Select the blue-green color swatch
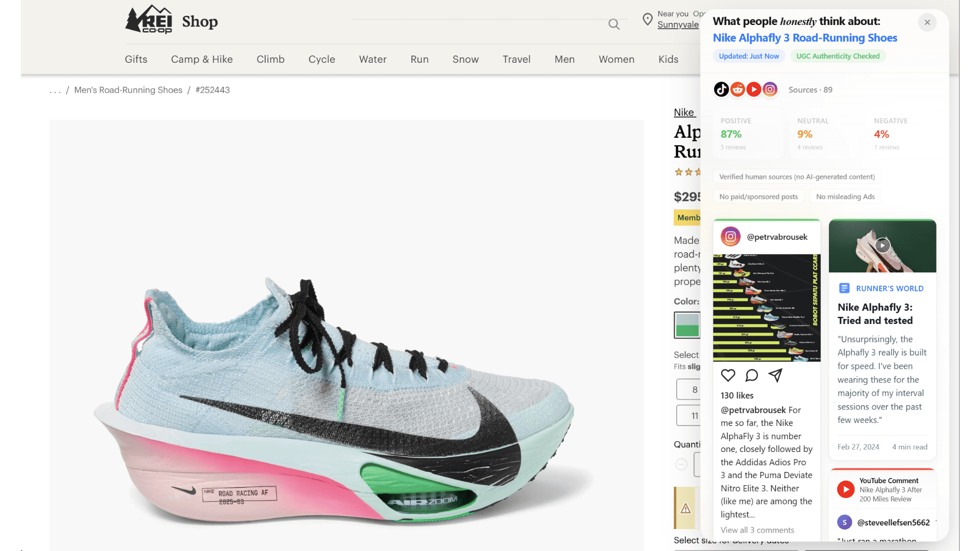The height and width of the screenshot is (551, 980). [687, 325]
